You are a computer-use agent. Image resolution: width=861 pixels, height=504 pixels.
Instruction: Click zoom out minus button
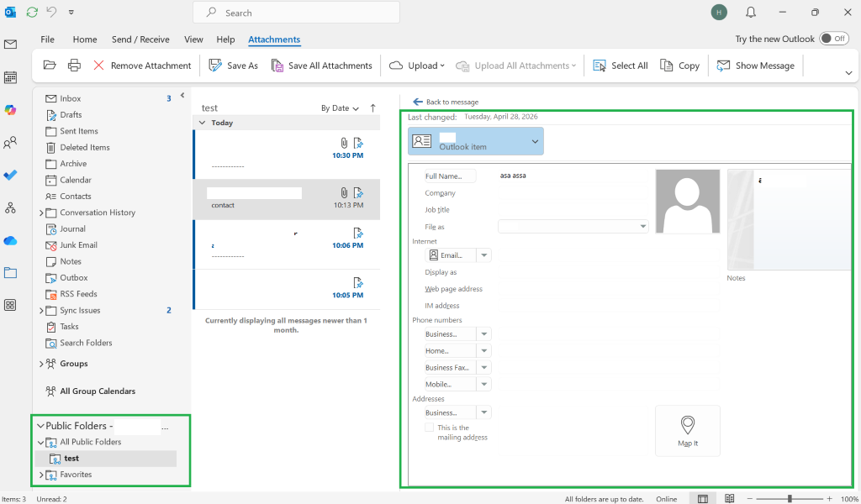point(749,498)
